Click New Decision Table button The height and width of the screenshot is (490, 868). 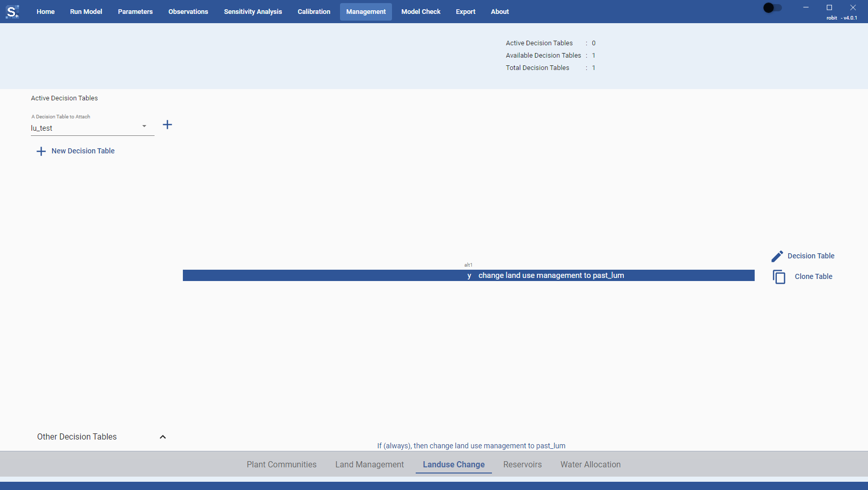click(76, 151)
